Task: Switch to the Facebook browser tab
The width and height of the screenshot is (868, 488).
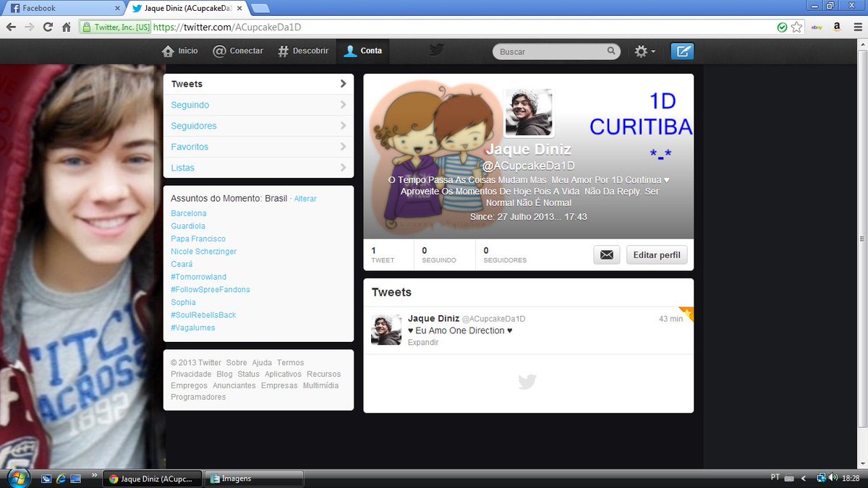Action: (64, 8)
